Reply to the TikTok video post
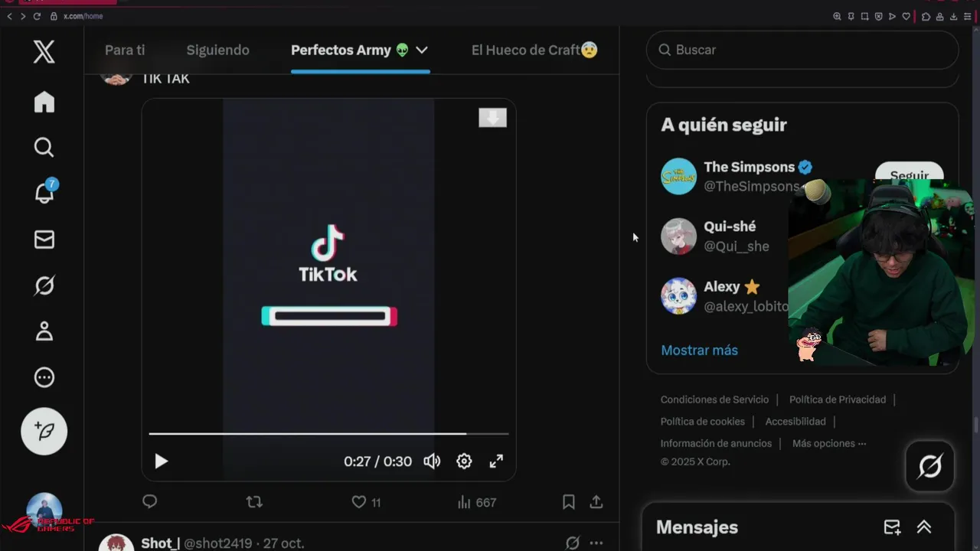Screen dimensions: 980x551 pos(150,502)
